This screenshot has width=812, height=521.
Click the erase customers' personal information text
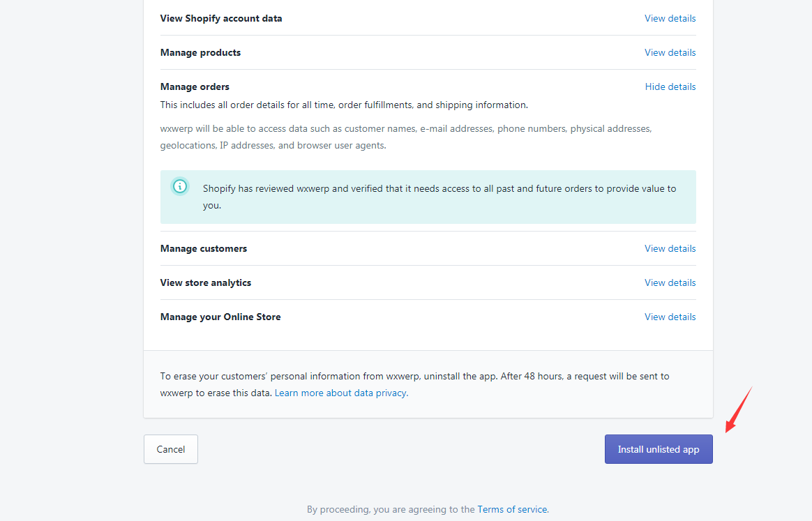(415, 384)
